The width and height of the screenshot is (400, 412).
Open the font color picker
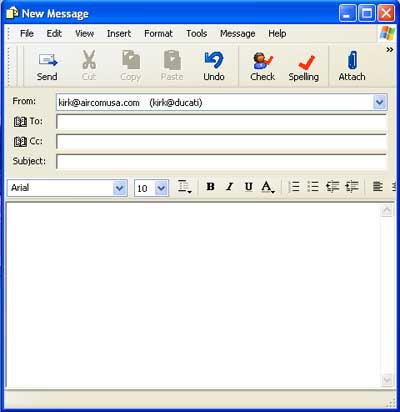[x=268, y=187]
